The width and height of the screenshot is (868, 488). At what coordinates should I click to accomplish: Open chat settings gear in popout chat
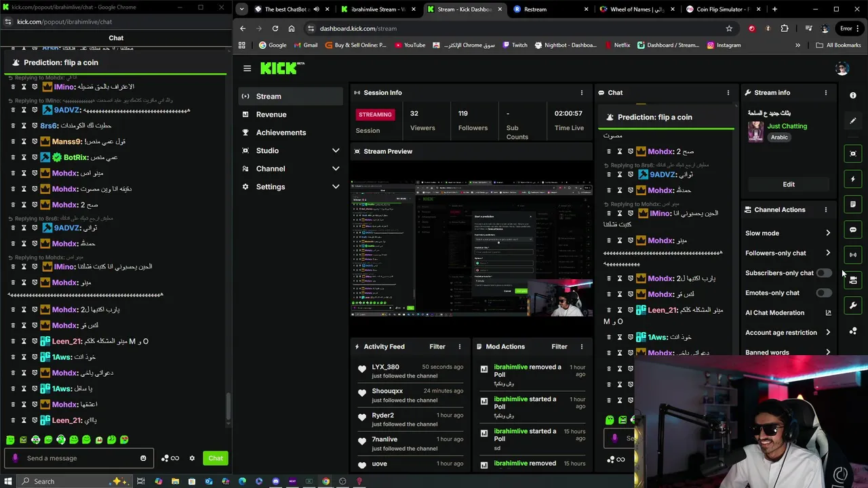192,458
